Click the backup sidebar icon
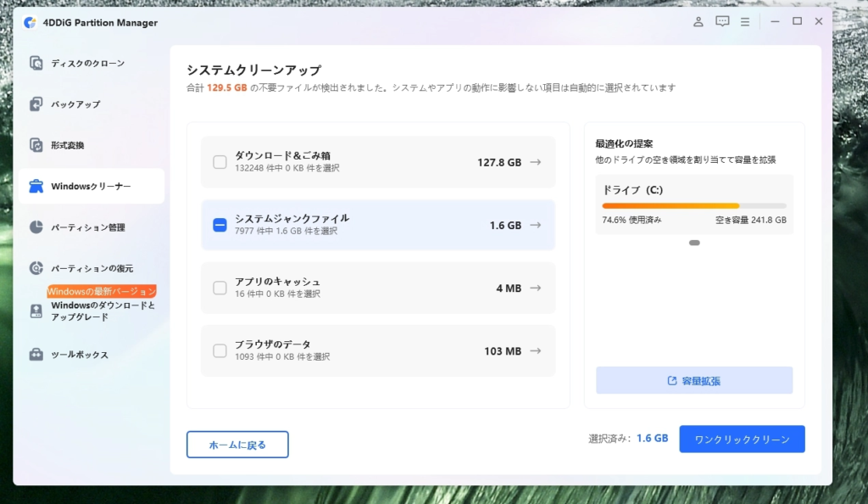 (36, 104)
